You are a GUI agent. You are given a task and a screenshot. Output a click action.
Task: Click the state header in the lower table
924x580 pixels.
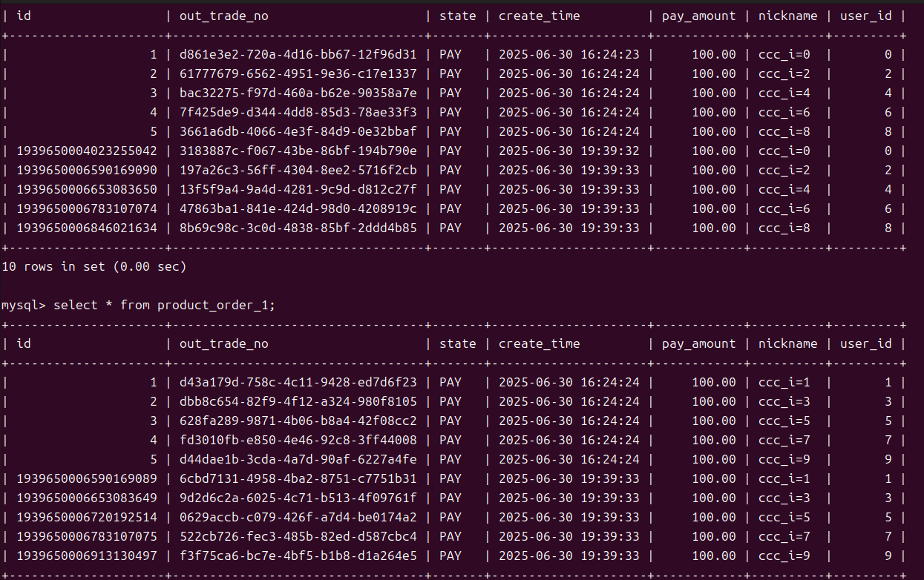tap(457, 343)
